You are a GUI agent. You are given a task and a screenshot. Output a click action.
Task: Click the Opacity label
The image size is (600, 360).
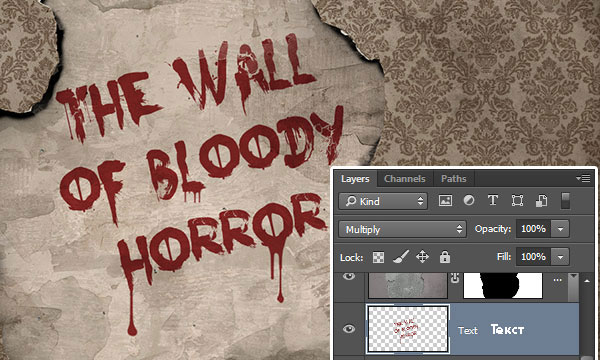click(493, 229)
